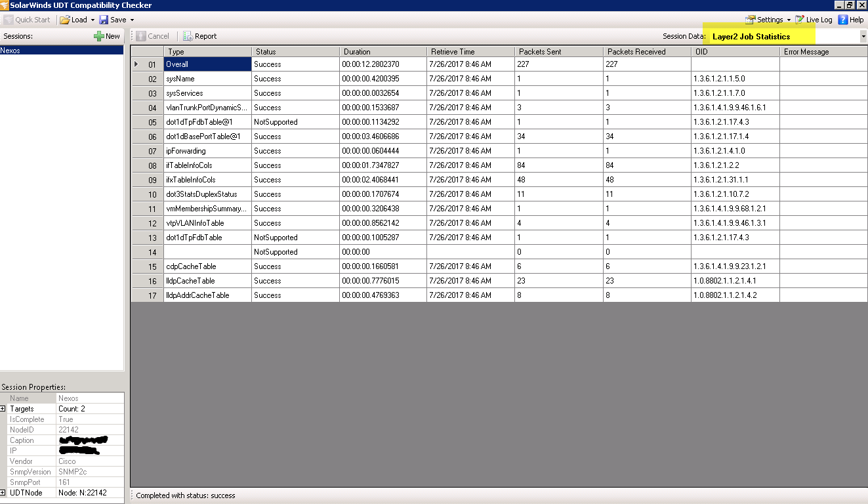Click OID 1.0.8802.1.1.2.1.4.2 cell

point(735,295)
